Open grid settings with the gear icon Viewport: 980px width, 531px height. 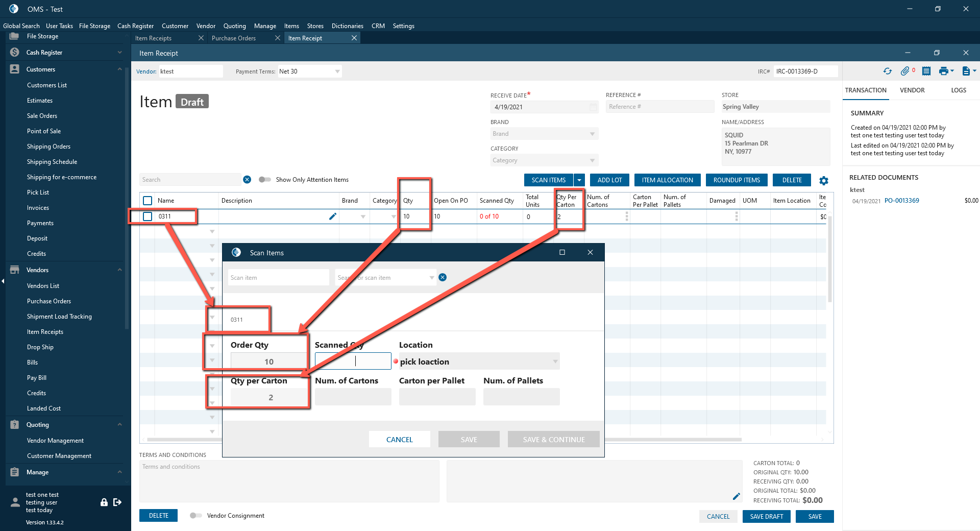(824, 181)
